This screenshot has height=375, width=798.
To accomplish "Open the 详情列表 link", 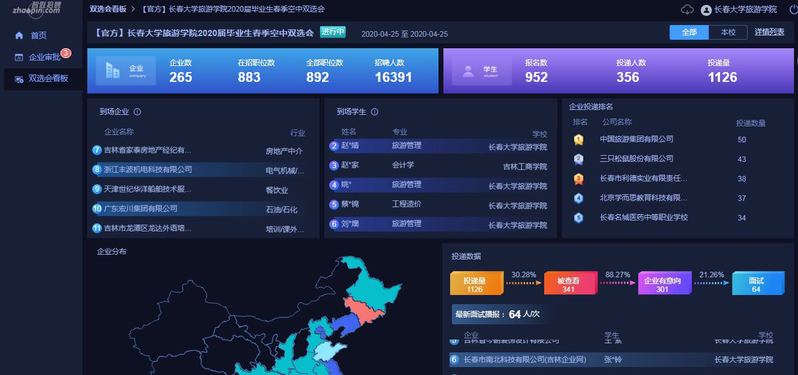I will (769, 32).
